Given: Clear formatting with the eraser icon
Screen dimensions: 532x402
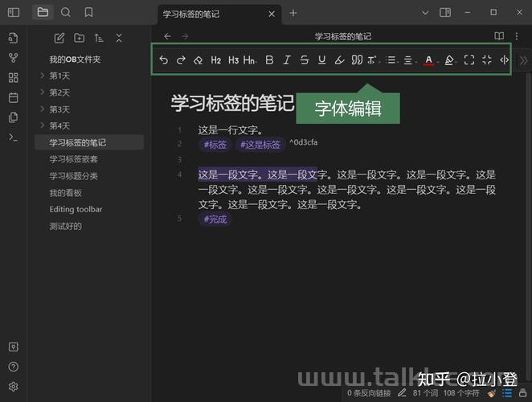Looking at the screenshot, I should click(x=198, y=60).
